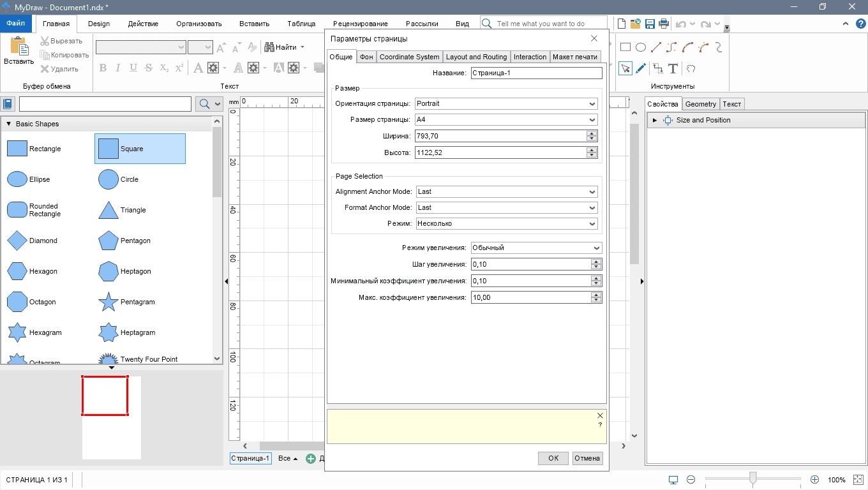This screenshot has width=868, height=490.
Task: Open the shape library book icon
Action: point(8,104)
